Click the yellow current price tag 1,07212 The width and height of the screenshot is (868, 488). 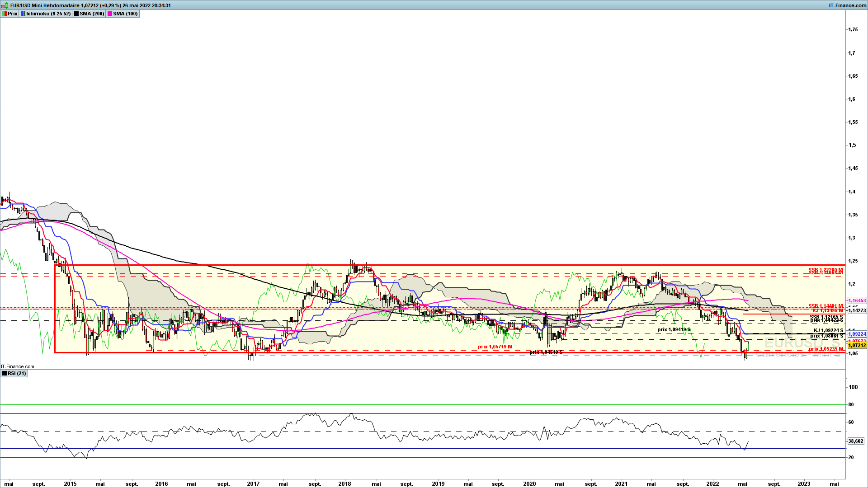coord(857,346)
